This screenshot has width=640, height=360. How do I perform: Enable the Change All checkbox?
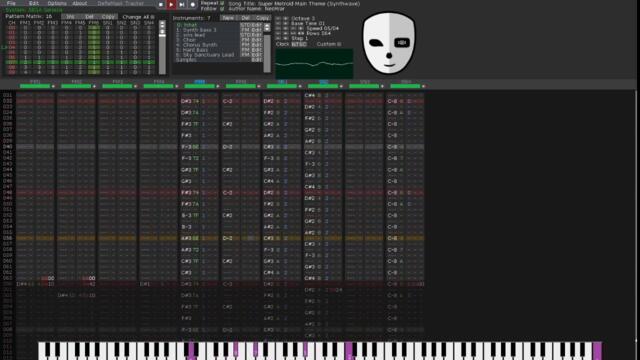[152, 17]
